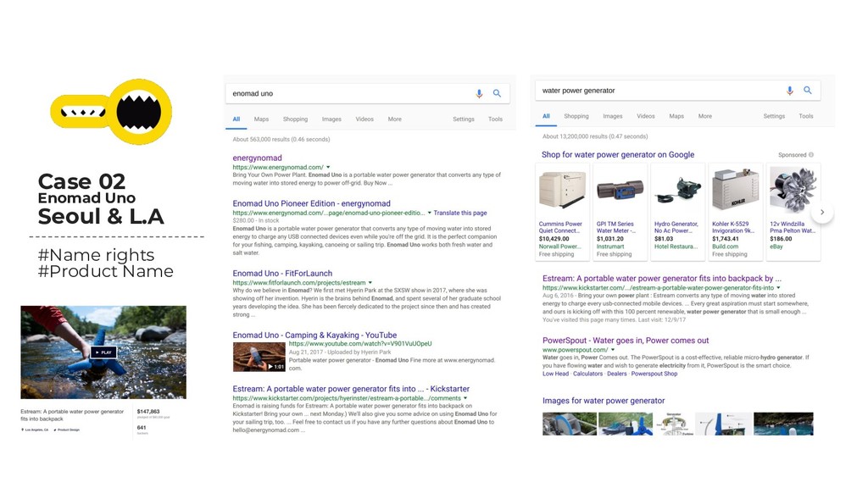Open Tools in the water power generator search
This screenshot has width=868, height=488.
coord(806,116)
